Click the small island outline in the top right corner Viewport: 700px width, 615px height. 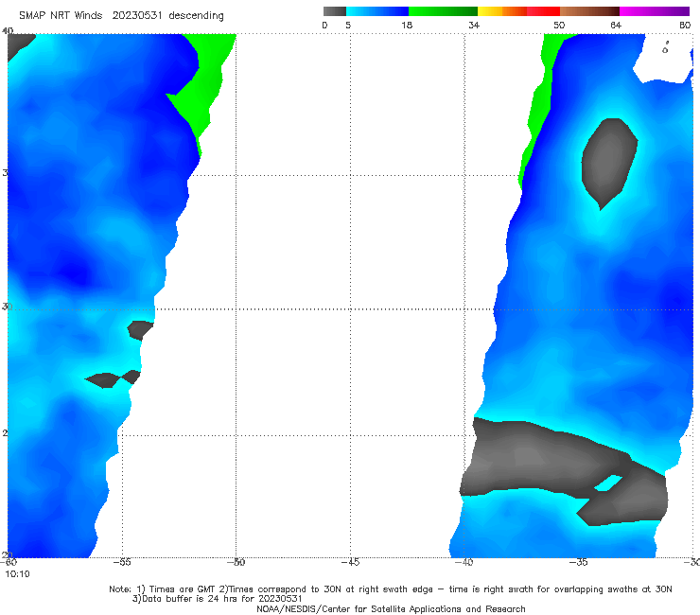tap(665, 48)
